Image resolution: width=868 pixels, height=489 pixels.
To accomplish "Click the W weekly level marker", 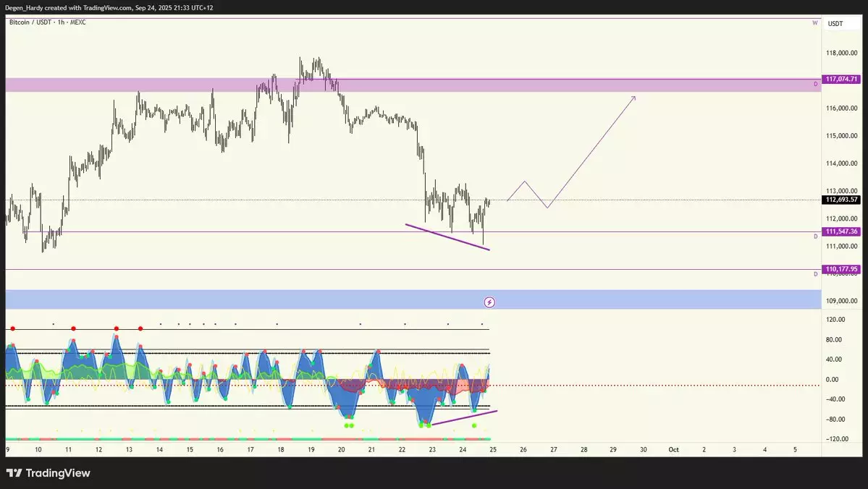I will point(814,23).
